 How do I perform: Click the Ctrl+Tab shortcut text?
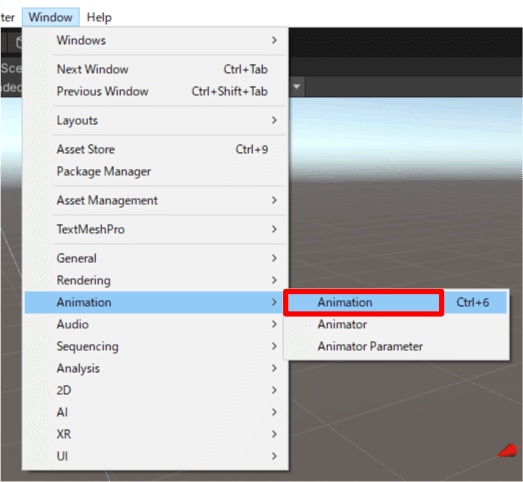coord(245,69)
